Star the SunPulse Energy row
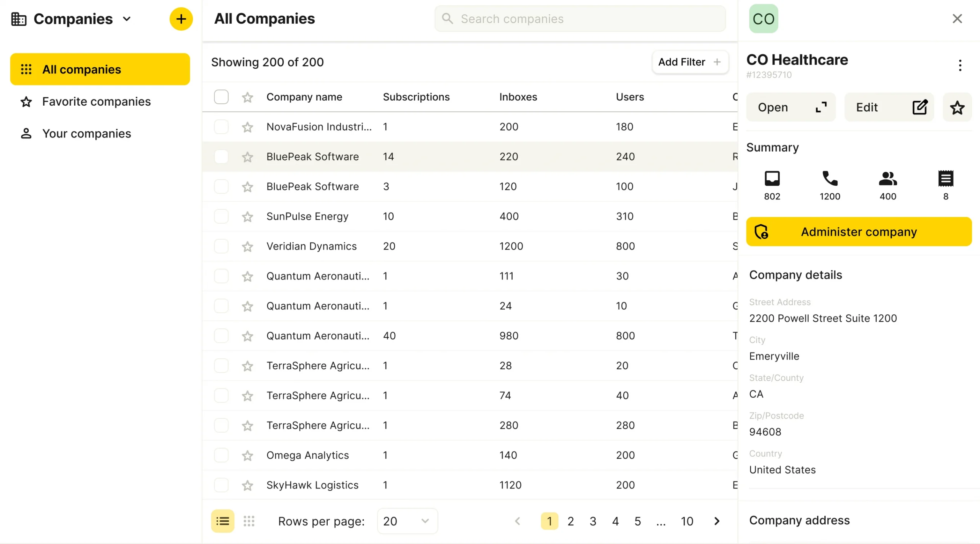Screen dimensions: 980x544 coord(248,217)
